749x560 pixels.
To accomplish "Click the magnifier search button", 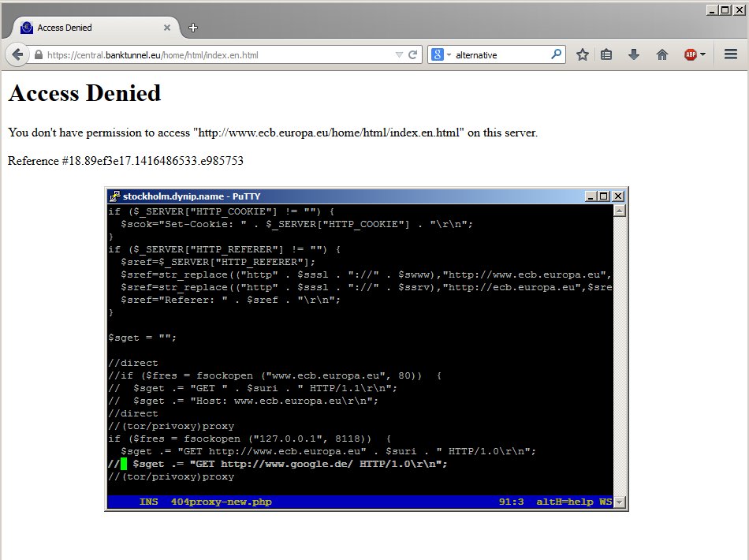I will click(556, 54).
